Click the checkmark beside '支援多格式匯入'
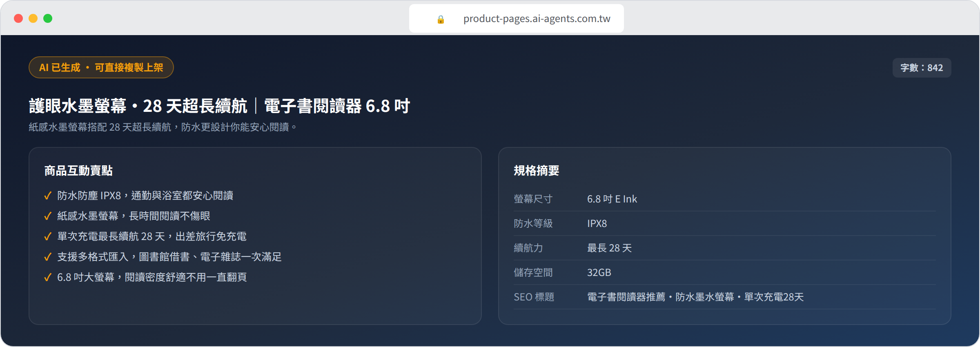980x347 pixels. click(x=48, y=257)
